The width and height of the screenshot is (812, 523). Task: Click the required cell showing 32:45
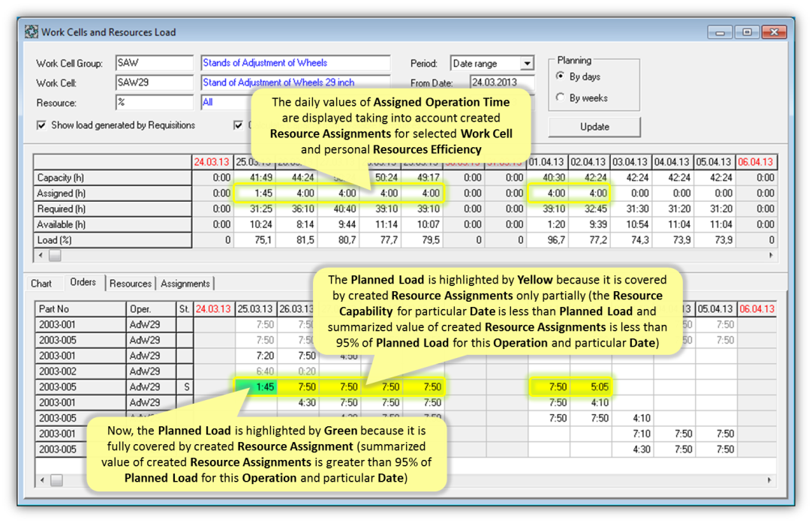point(589,209)
